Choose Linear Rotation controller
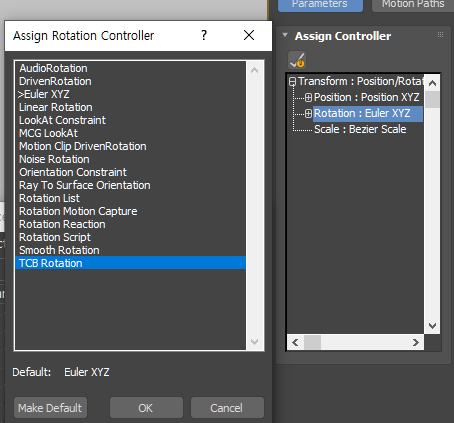This screenshot has height=423, width=454. 131,107
